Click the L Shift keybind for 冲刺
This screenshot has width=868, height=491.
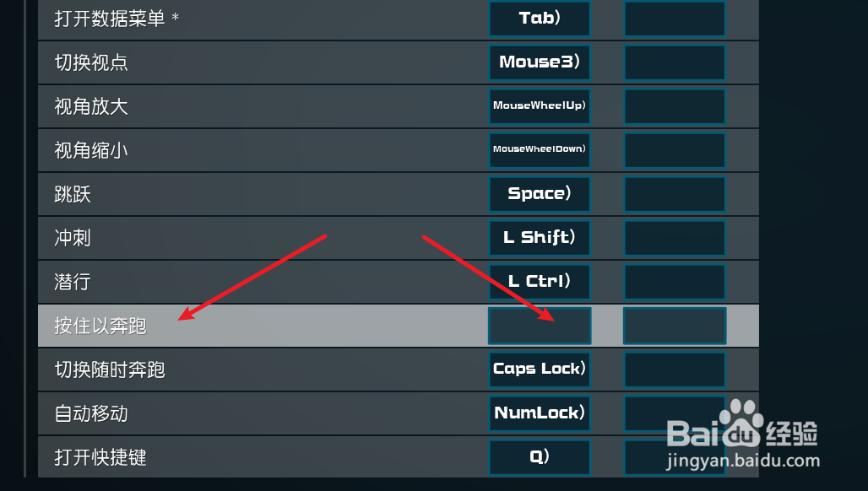pos(540,238)
